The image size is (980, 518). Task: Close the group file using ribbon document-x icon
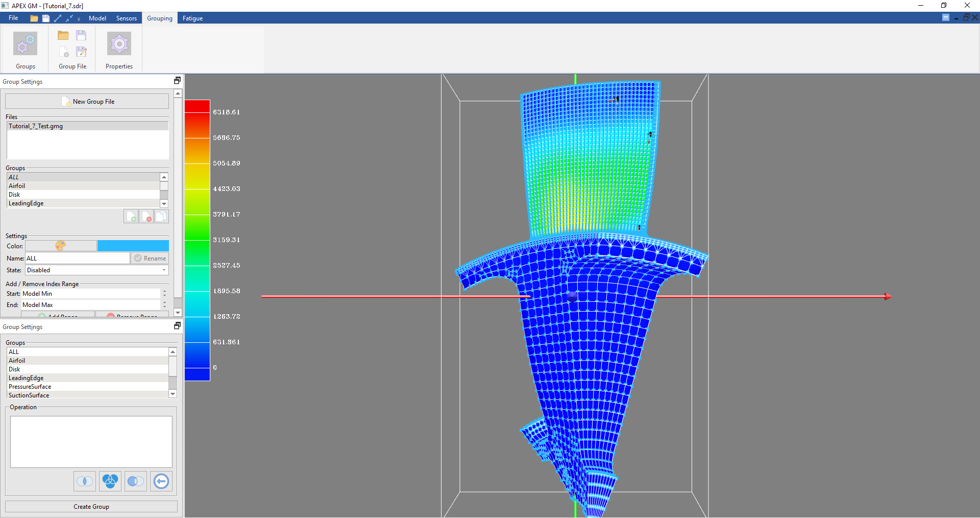pyautogui.click(x=63, y=52)
